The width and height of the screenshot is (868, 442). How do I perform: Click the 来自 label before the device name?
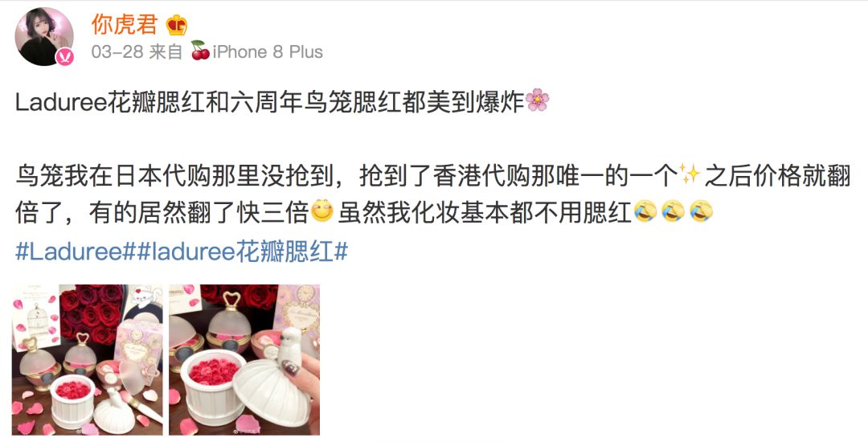pyautogui.click(x=166, y=51)
